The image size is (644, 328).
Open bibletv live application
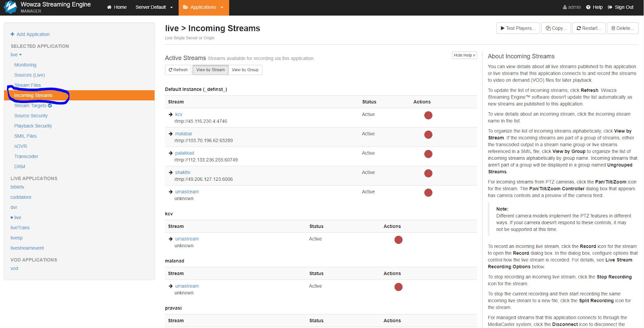coord(17,187)
